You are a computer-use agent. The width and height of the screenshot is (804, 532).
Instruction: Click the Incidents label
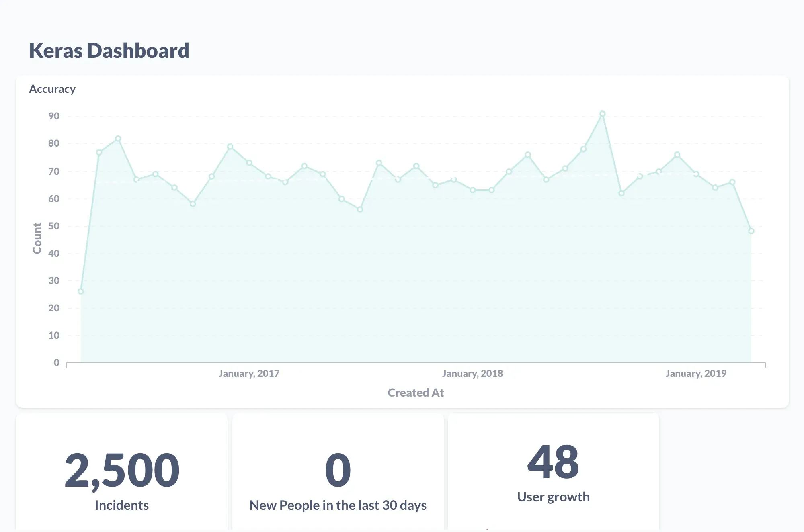[122, 505]
